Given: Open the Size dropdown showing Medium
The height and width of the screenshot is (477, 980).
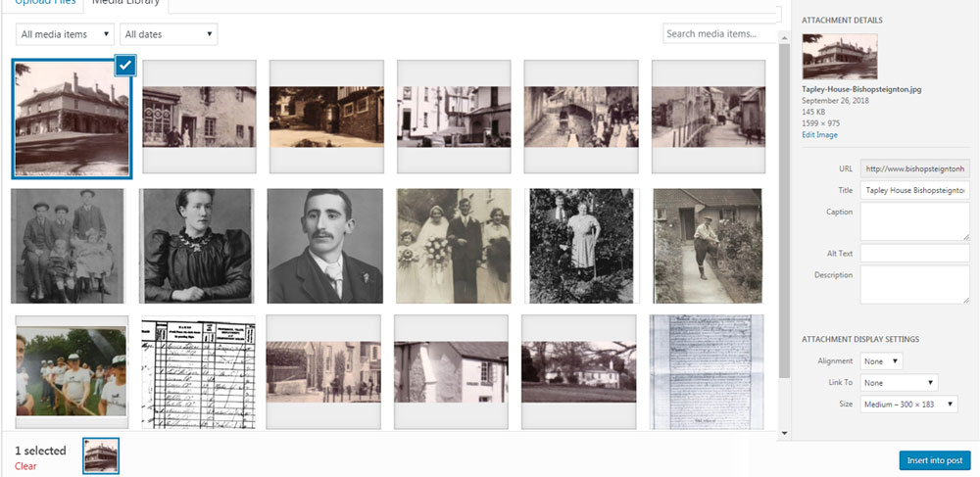Looking at the screenshot, I should coord(908,404).
